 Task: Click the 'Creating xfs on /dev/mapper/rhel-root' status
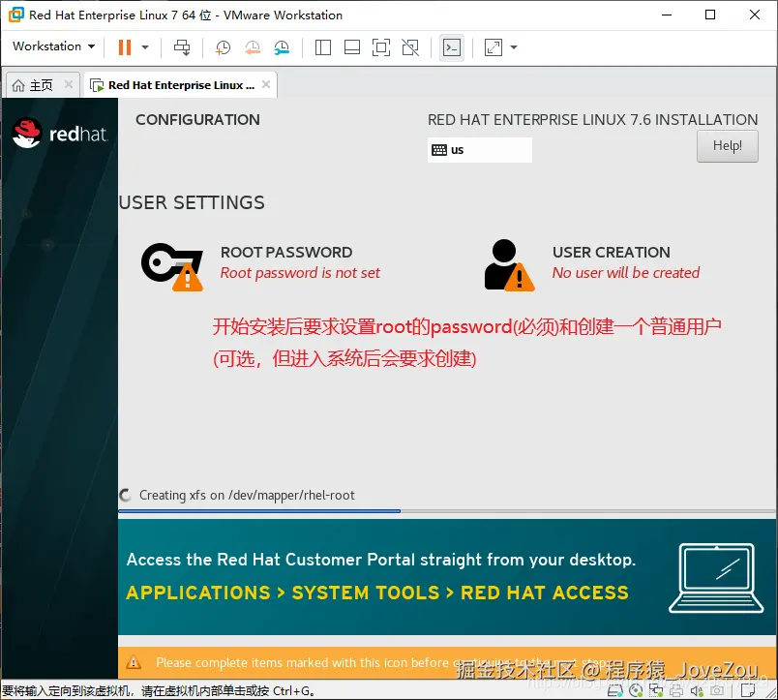click(x=247, y=495)
